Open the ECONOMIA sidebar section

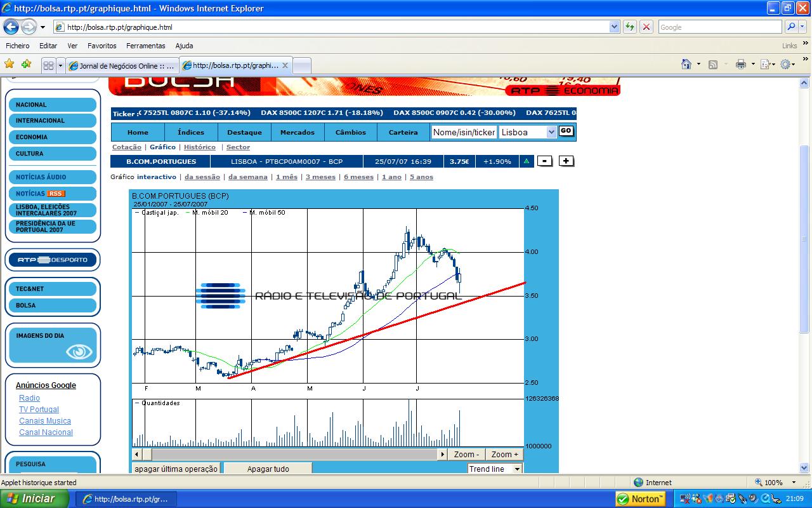pos(53,137)
